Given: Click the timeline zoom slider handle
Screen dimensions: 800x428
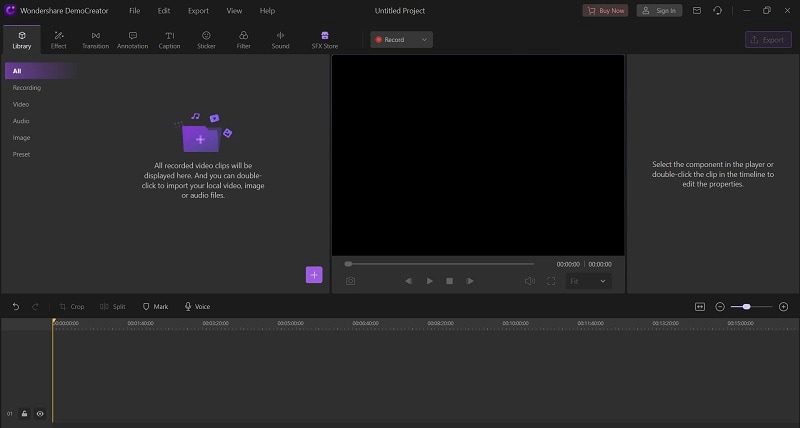Looking at the screenshot, I should (x=746, y=307).
